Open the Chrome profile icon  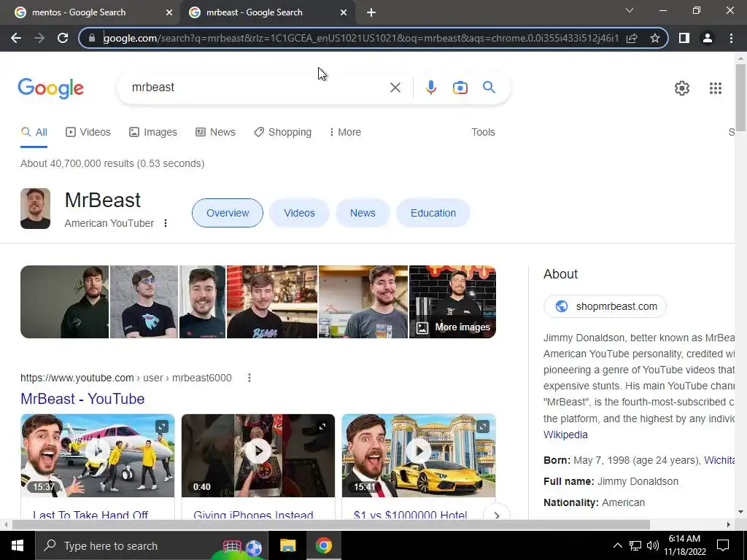pos(708,38)
